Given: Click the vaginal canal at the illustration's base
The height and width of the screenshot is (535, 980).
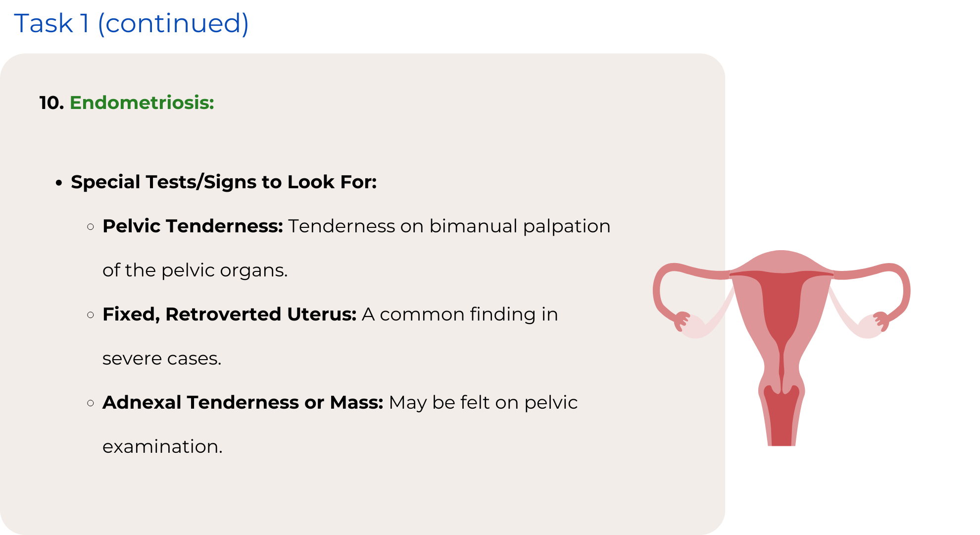Looking at the screenshot, I should pyautogui.click(x=782, y=421).
